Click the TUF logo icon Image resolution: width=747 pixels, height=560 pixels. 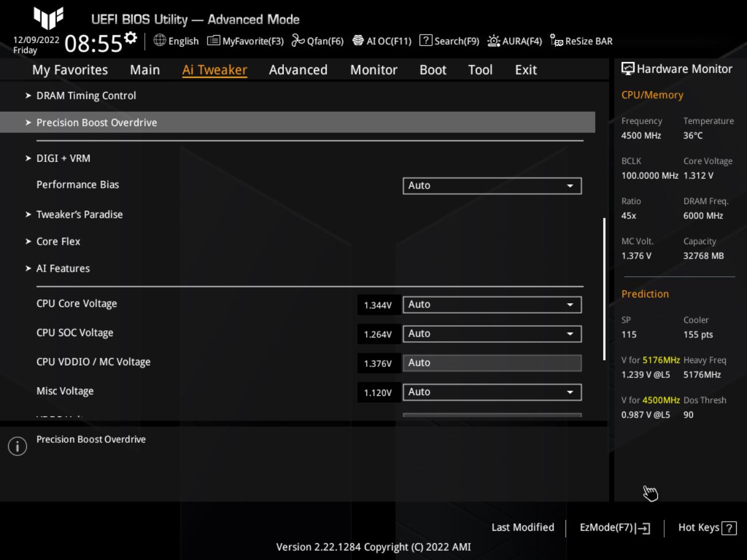[x=48, y=17]
